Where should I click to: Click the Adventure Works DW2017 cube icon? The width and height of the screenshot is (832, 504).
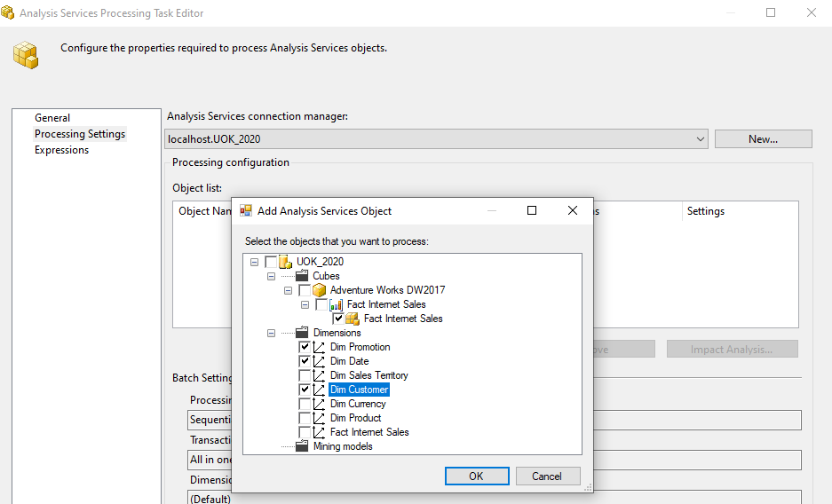pyautogui.click(x=320, y=290)
